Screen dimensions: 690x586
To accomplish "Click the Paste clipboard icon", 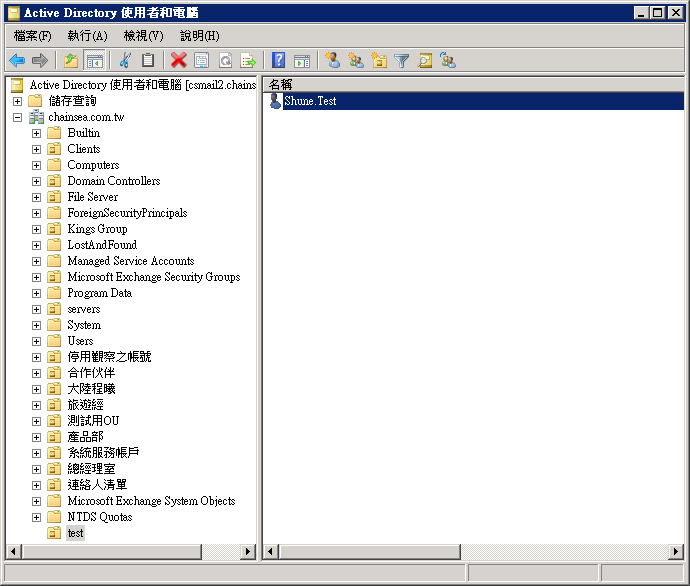I will 148,60.
